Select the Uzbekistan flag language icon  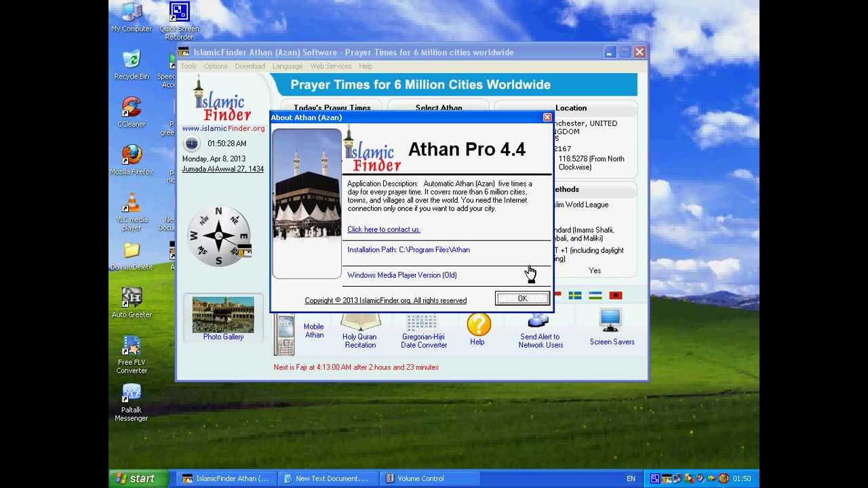click(x=595, y=296)
